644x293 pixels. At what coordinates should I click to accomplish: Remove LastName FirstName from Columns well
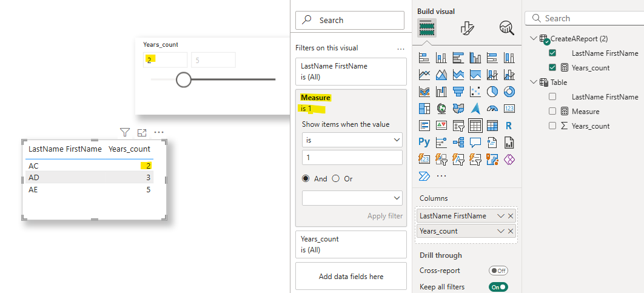pyautogui.click(x=511, y=216)
